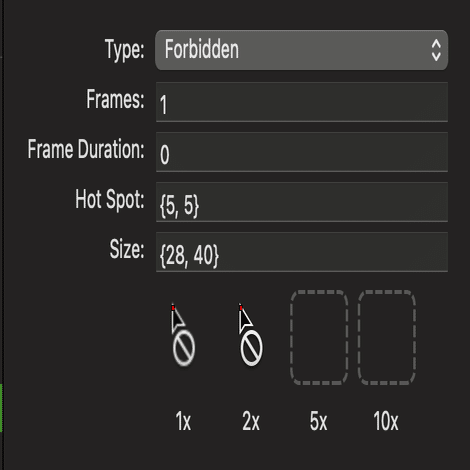This screenshot has width=470, height=470.
Task: Open the Type dropdown showing Forbidden
Action: point(301,50)
